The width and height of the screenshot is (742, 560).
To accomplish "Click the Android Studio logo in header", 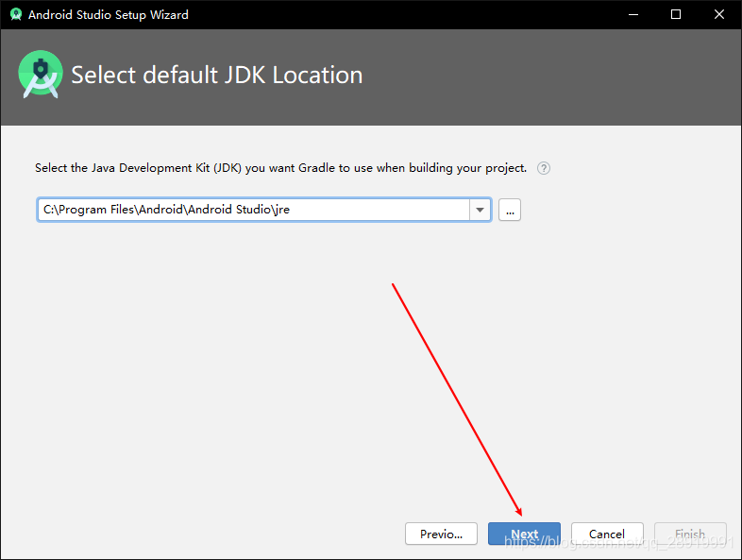I will [41, 75].
